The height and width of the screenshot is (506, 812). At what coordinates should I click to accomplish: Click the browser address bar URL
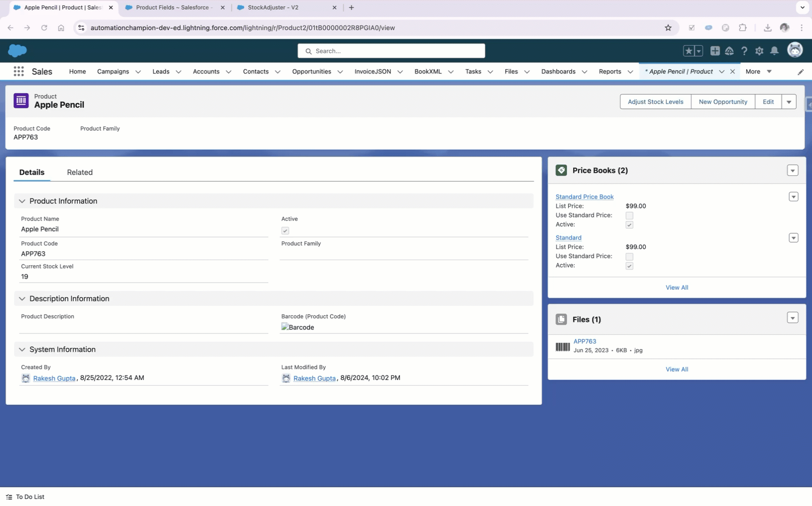tap(242, 28)
